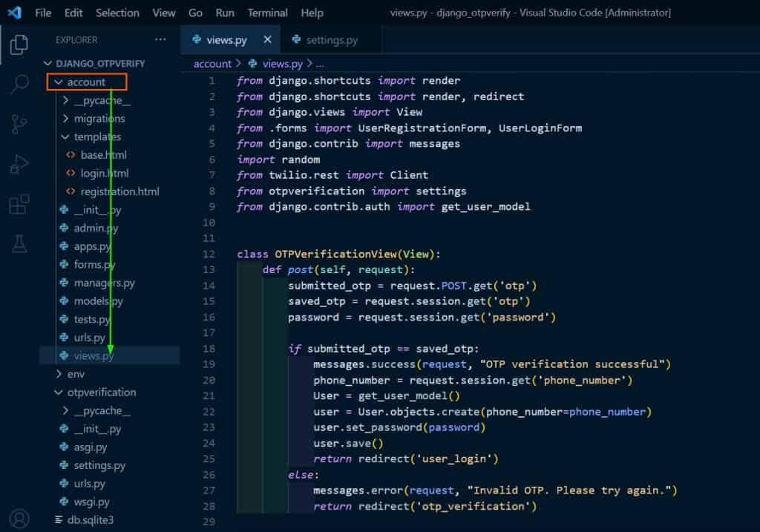Screen dimensions: 760x532
Task: Open Explorer more actions ellipsis
Action: click(160, 40)
